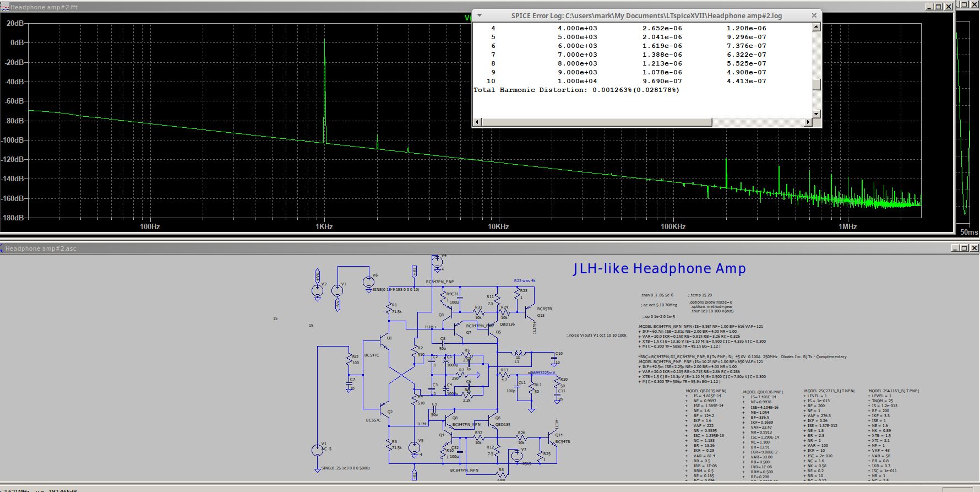Click the 100Hz label on FFT frequency axis
Viewport: 980px width, 492px height.
click(x=150, y=226)
